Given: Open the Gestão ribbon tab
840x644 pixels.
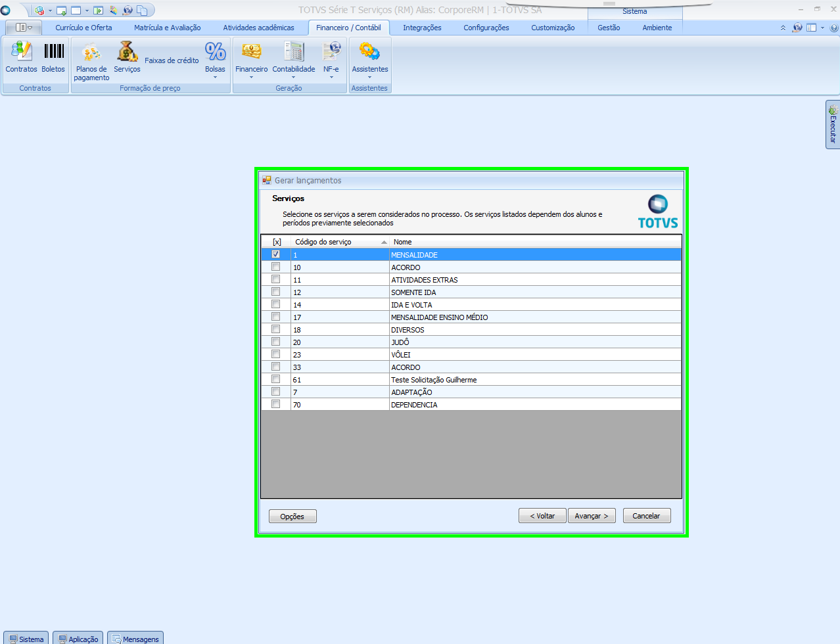Looking at the screenshot, I should click(609, 28).
